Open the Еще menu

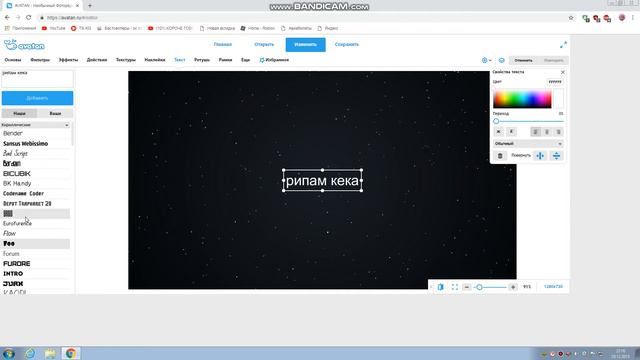point(245,60)
